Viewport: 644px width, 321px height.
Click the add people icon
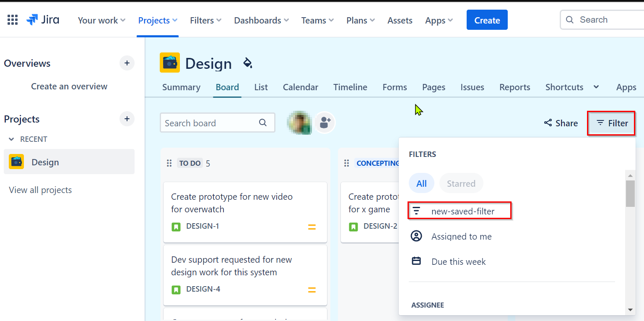[x=325, y=123]
